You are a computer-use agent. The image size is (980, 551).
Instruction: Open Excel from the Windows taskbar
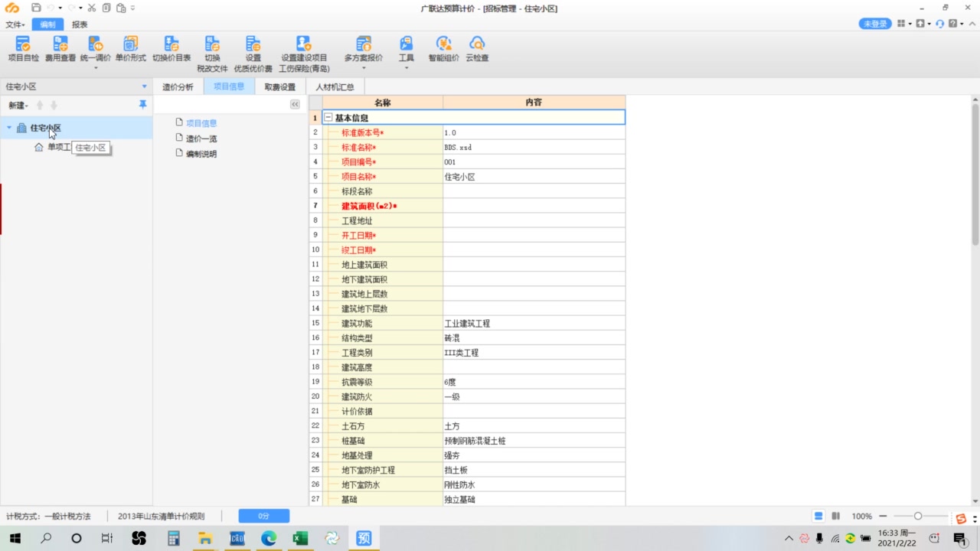coord(299,538)
